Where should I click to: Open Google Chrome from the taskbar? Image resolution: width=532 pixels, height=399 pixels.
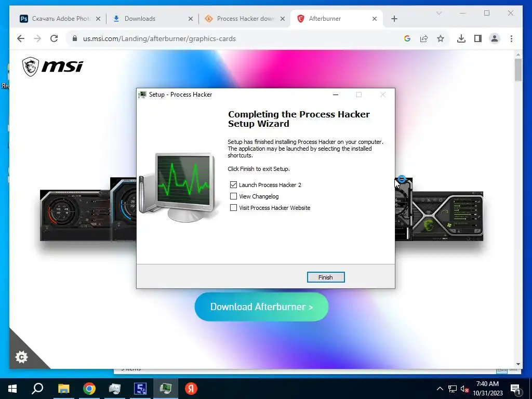[89, 389]
